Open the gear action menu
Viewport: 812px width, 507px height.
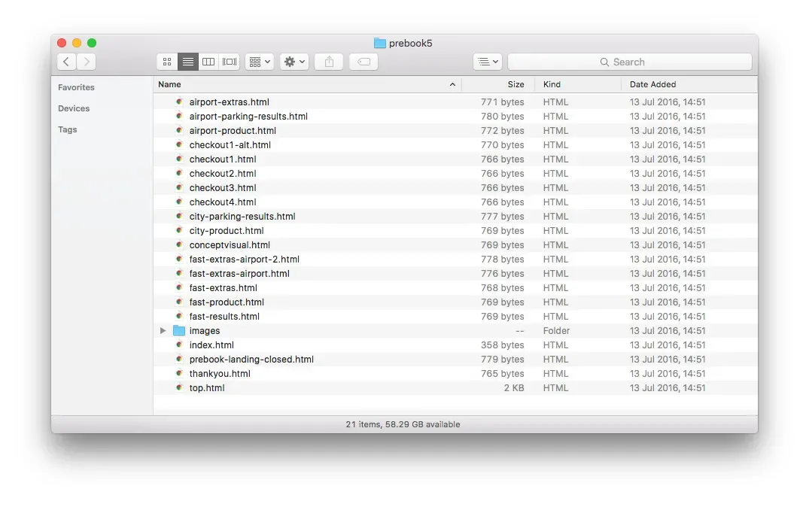point(295,62)
